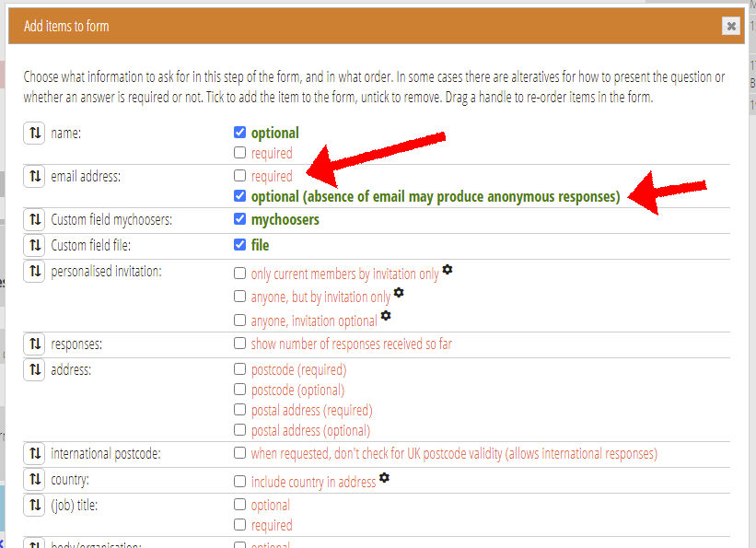This screenshot has width=756, height=548.
Task: Click reorder handle for international postcode
Action: pos(34,453)
